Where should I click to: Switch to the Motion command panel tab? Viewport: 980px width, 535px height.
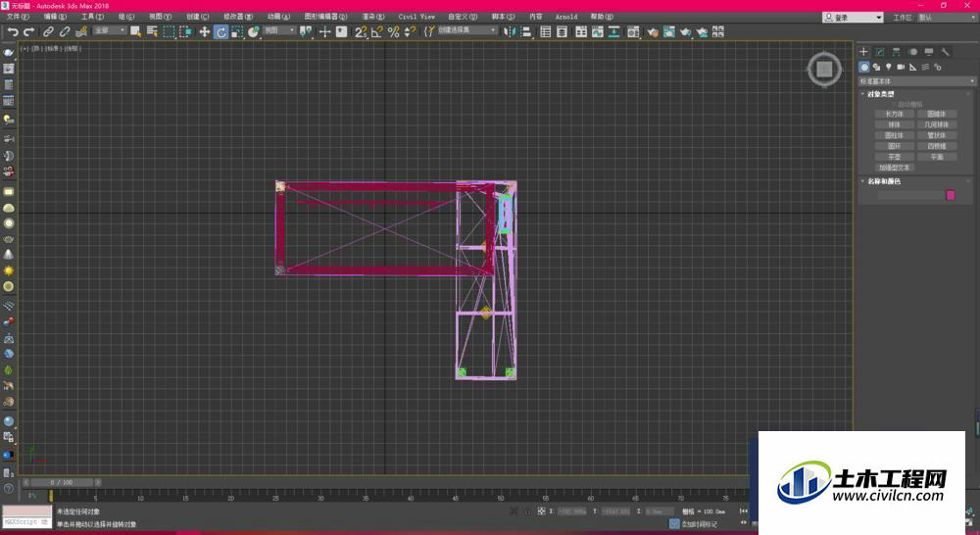click(913, 52)
